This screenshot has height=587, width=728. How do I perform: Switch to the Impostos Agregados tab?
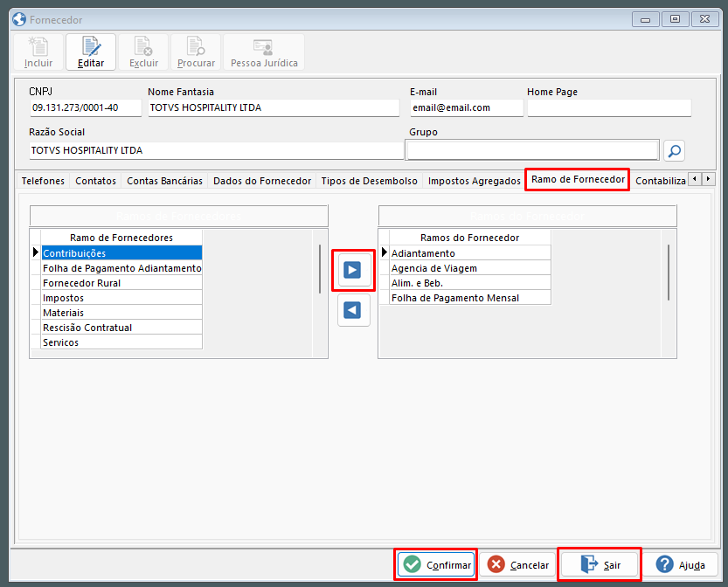(475, 181)
